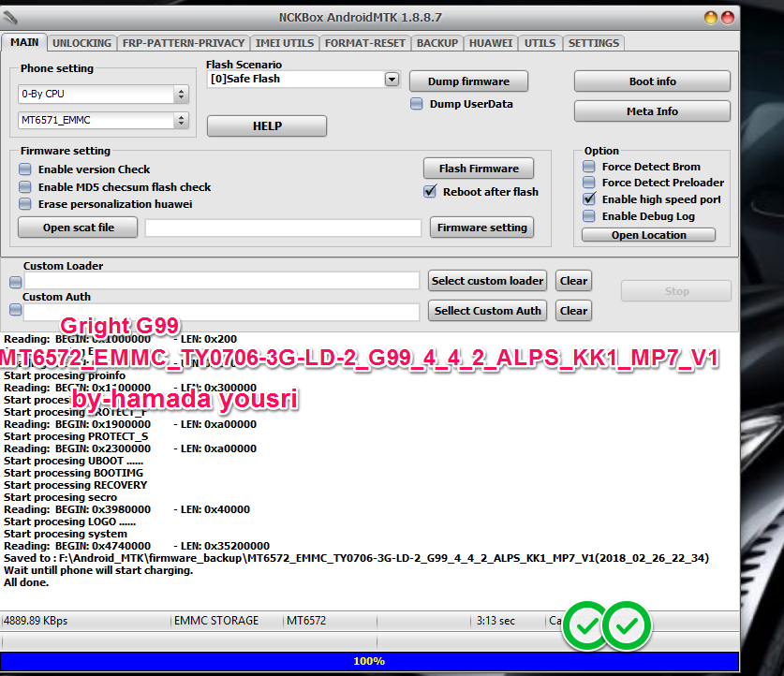This screenshot has height=676, width=784.
Task: Toggle the Custom Auth checkbox
Action: click(16, 310)
